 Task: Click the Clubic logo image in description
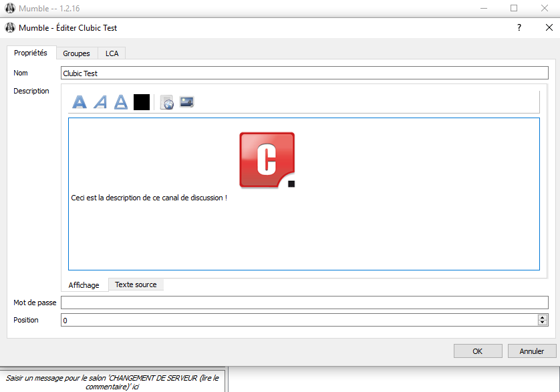(267, 160)
